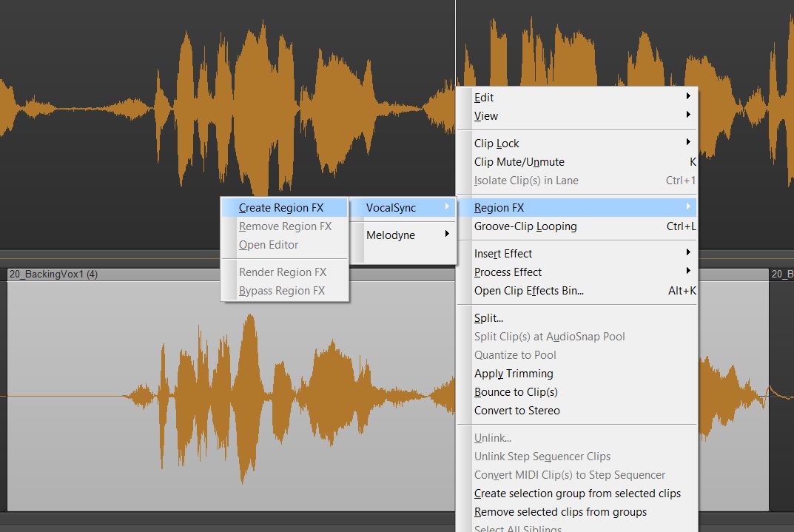The height and width of the screenshot is (532, 794).
Task: Click Isolate Clip(s) in Lane
Action: 576,181
